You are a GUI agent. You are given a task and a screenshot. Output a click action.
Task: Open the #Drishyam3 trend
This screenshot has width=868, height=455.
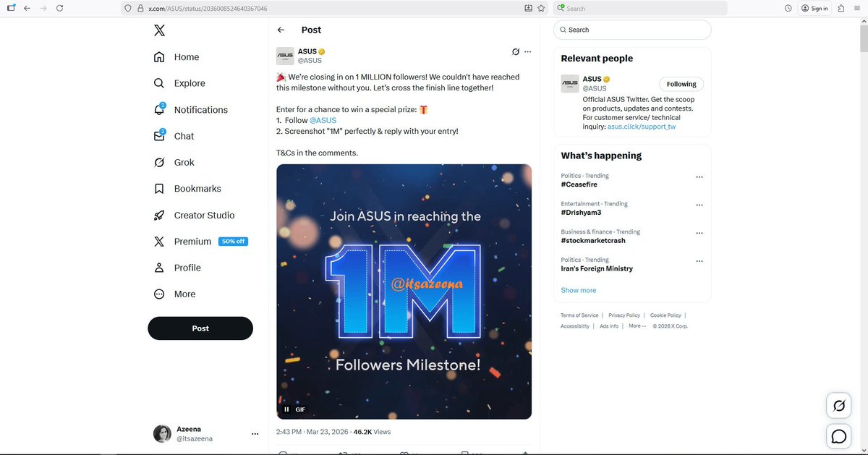tap(582, 213)
